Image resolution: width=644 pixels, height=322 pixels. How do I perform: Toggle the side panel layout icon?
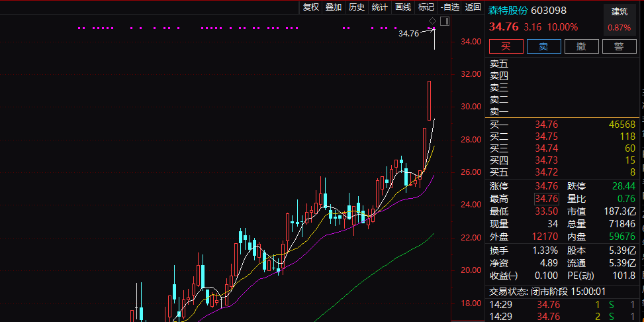point(445,21)
